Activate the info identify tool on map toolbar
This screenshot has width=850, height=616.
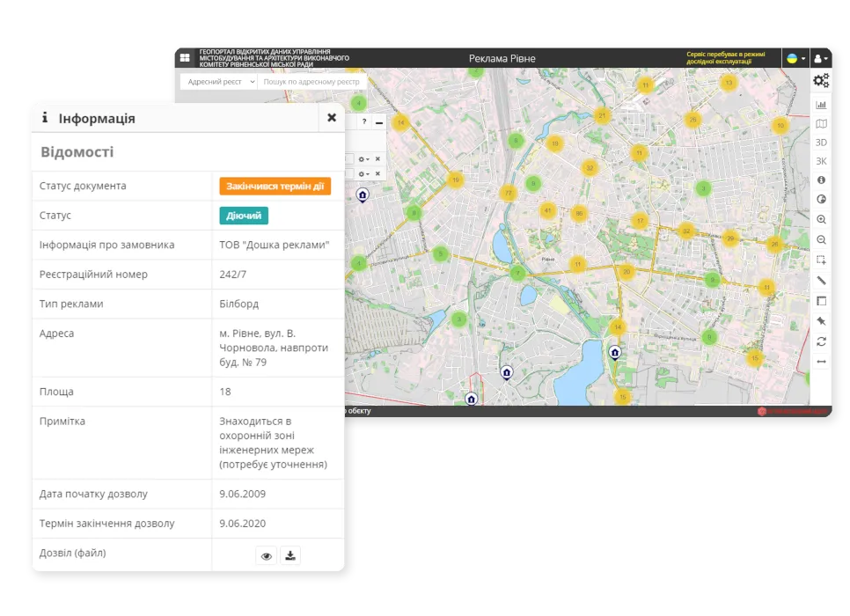(821, 180)
